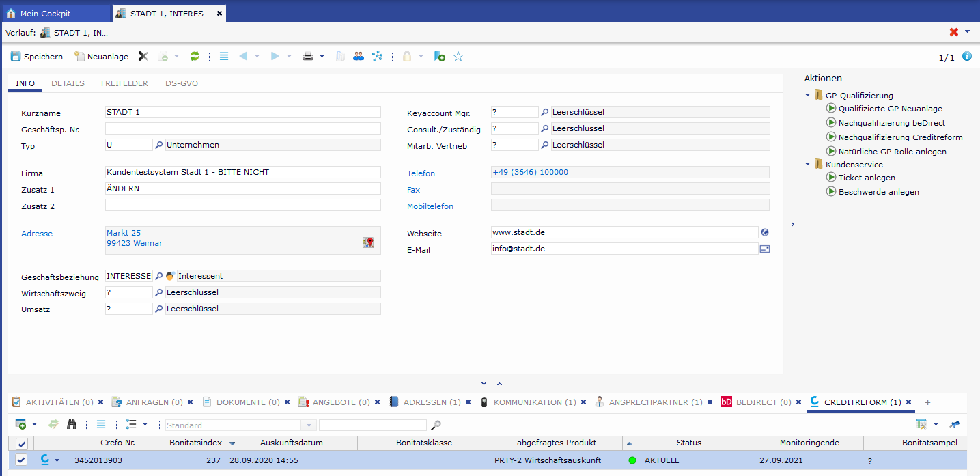
Task: Click magnifier lookup next to Typ field
Action: click(159, 145)
